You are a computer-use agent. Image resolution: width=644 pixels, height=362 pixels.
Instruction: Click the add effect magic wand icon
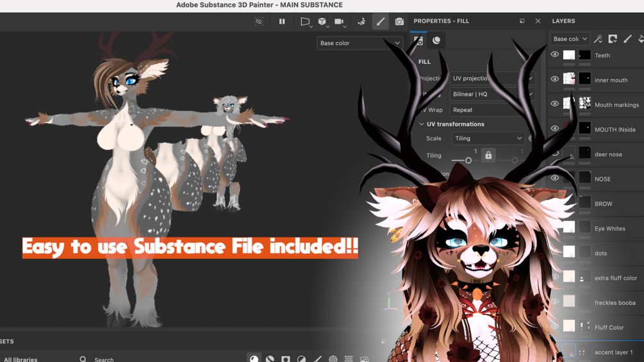(x=598, y=39)
